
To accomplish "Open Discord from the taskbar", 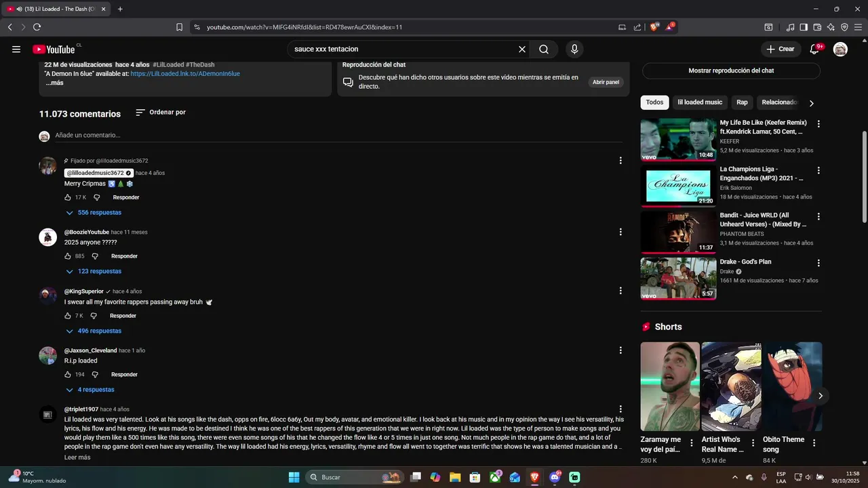I will 555,477.
